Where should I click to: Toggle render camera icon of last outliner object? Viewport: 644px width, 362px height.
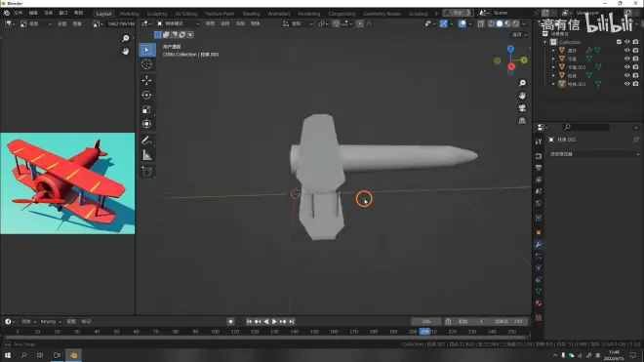point(635,84)
